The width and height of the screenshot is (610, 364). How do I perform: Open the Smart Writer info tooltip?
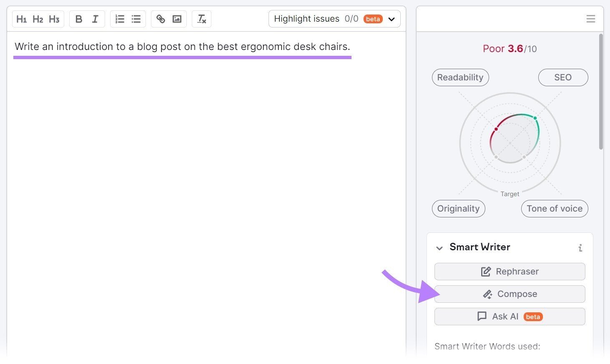tap(580, 247)
